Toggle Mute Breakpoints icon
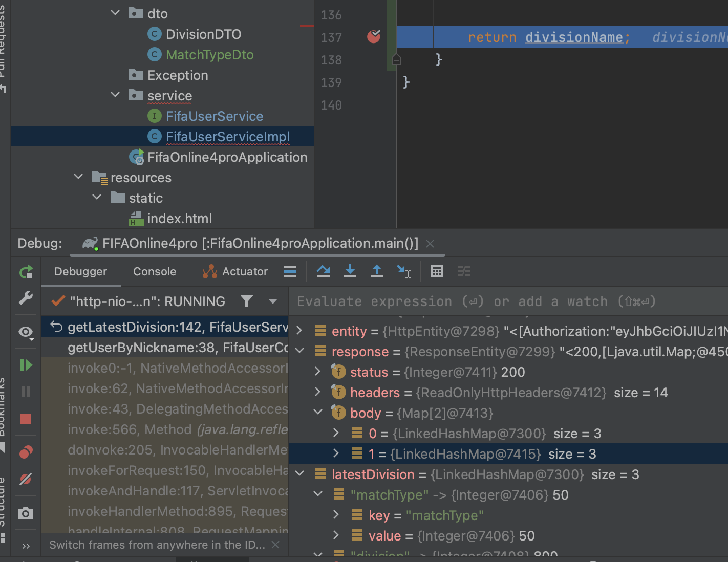The height and width of the screenshot is (562, 728). pyautogui.click(x=26, y=479)
